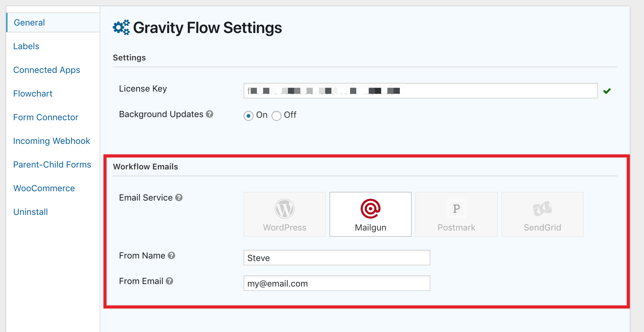Go to Connected Apps settings
This screenshot has width=644, height=332.
pos(47,70)
